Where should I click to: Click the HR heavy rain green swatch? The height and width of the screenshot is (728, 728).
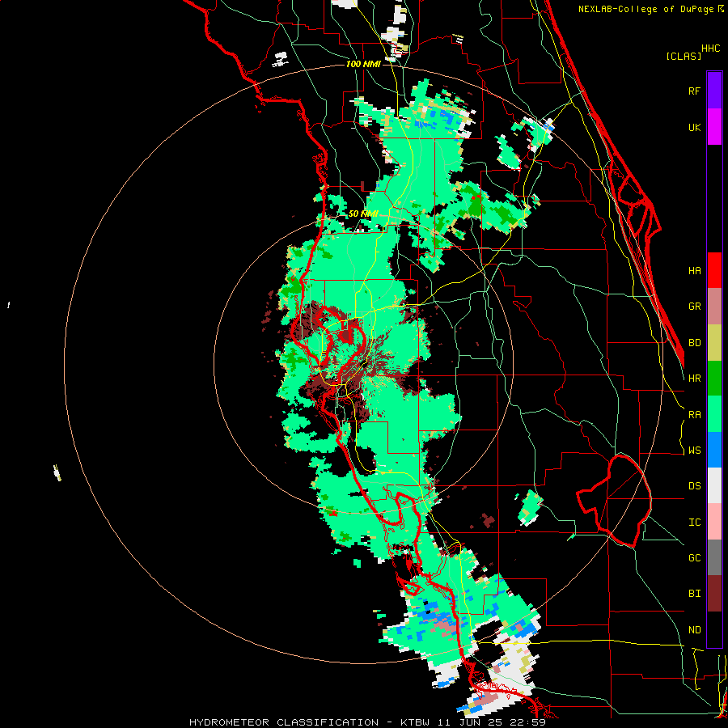tap(714, 379)
